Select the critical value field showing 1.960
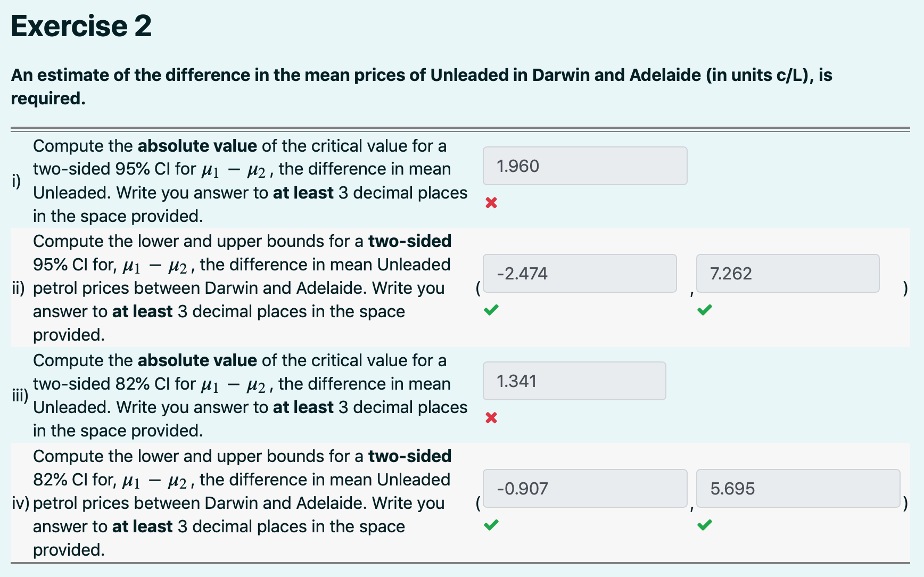924x577 pixels. 584,166
